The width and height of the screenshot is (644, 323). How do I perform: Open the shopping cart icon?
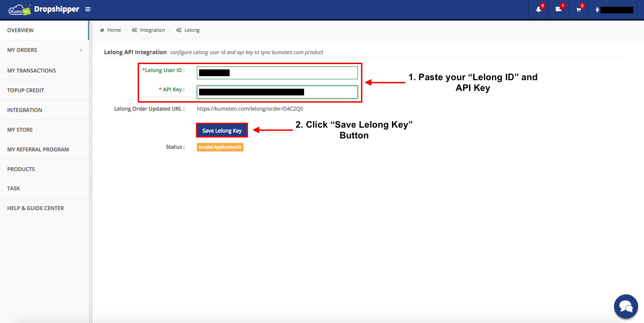(579, 9)
